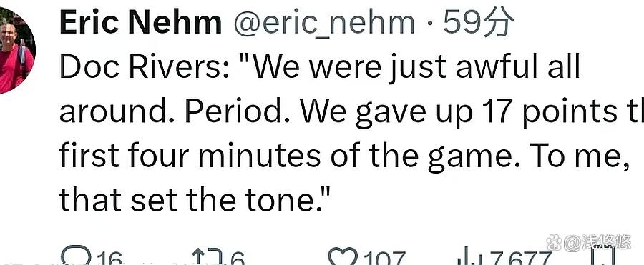
Task: Open the Eric Nehm display name
Action: pyautogui.click(x=141, y=23)
